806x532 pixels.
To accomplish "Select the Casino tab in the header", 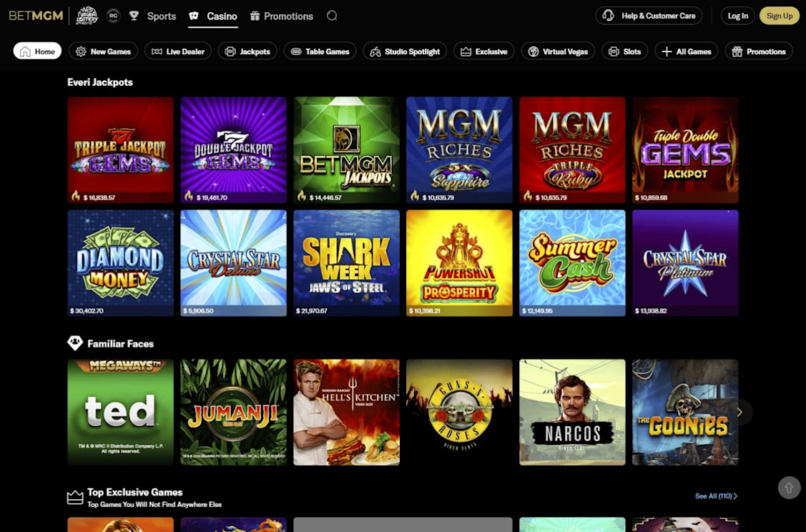I will (213, 16).
